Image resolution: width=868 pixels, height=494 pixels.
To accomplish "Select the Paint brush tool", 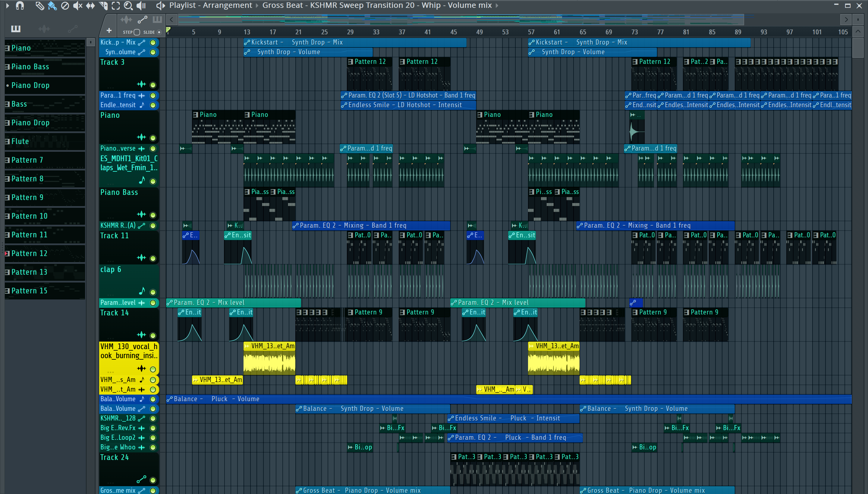I will pyautogui.click(x=52, y=5).
